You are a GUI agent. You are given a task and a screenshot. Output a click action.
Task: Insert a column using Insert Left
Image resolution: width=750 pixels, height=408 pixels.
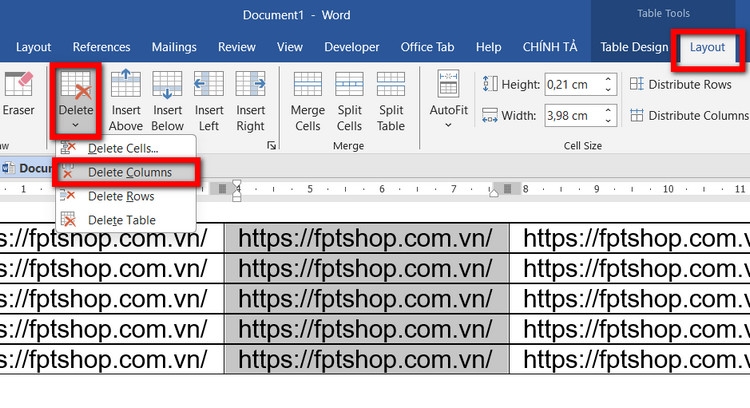[x=209, y=100]
